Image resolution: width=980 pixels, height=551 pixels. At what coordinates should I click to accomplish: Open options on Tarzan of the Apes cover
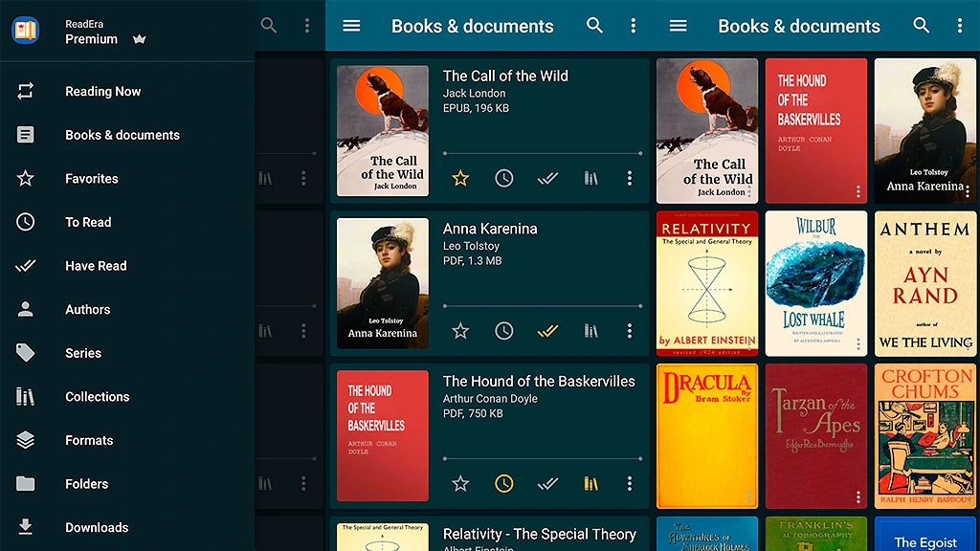[x=858, y=496]
